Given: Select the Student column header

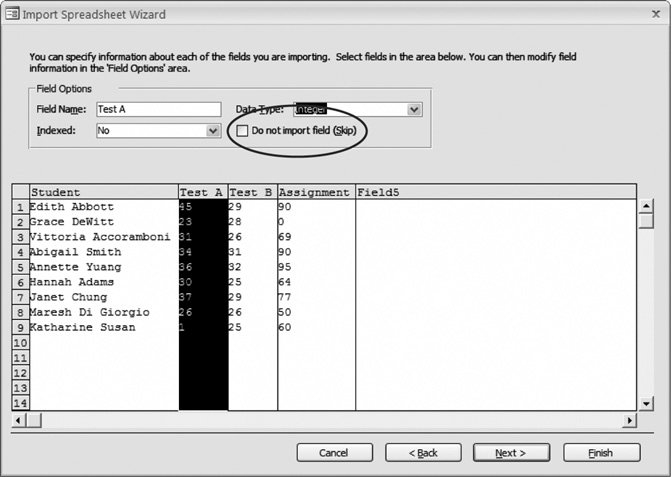Looking at the screenshot, I should click(102, 192).
